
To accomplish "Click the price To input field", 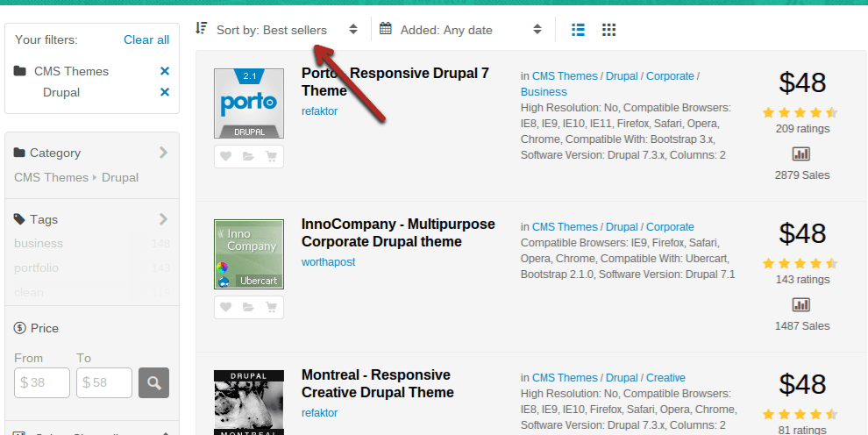I will pyautogui.click(x=104, y=382).
